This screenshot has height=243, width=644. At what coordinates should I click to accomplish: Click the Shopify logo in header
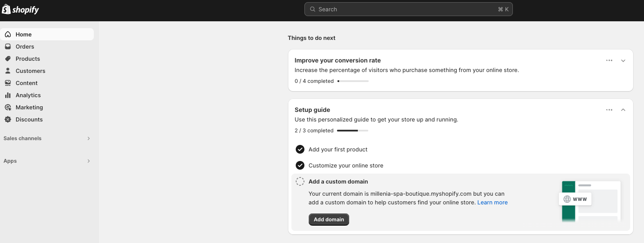pos(20,10)
